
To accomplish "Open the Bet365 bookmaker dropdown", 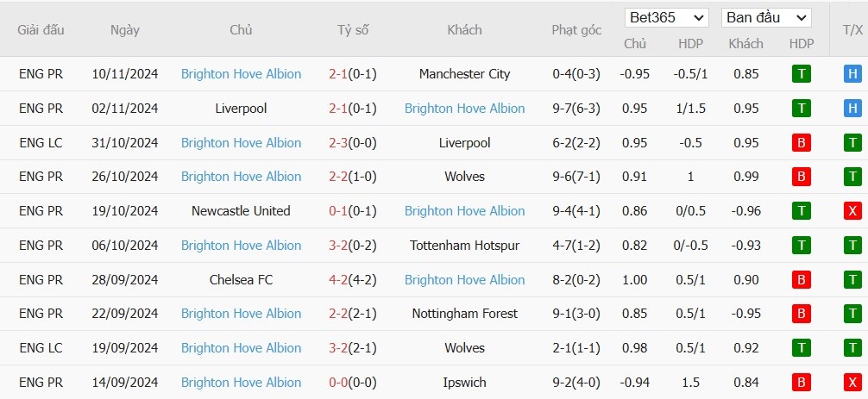I will click(666, 18).
